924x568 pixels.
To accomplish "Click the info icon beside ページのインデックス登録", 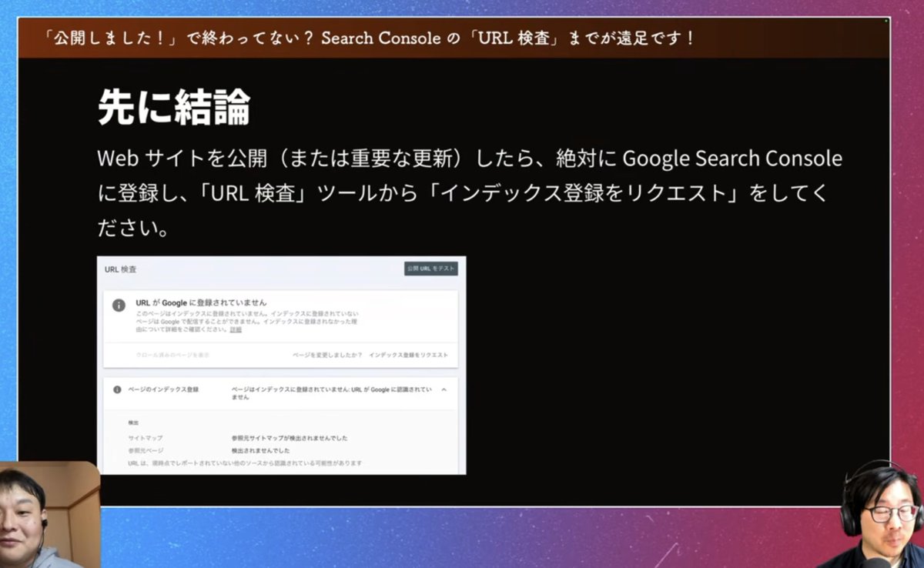I will point(117,389).
